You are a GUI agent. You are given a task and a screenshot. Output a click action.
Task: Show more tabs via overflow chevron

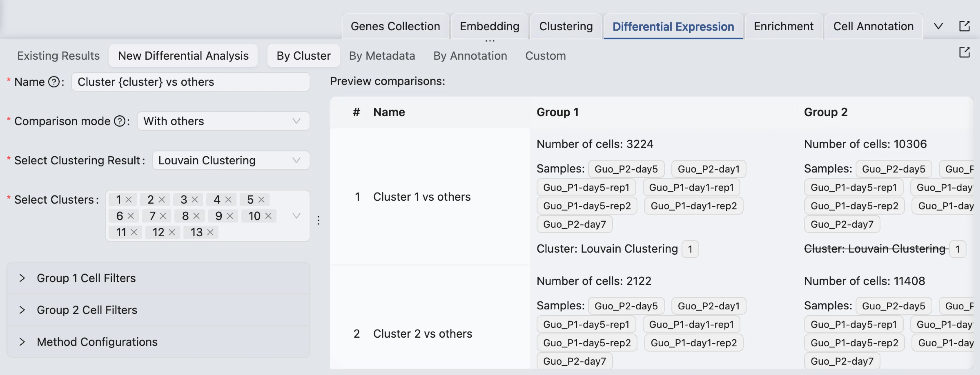(938, 26)
